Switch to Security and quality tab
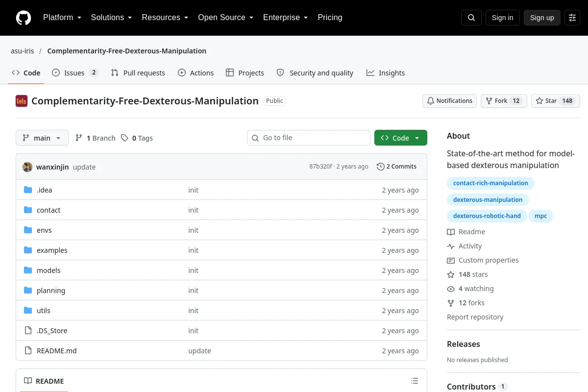Viewport: 588px width, 392px height. click(315, 73)
